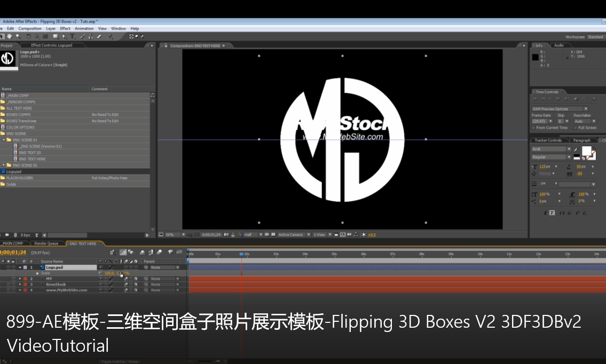
Task: Click the label color of MY layer
Action: [25, 279]
